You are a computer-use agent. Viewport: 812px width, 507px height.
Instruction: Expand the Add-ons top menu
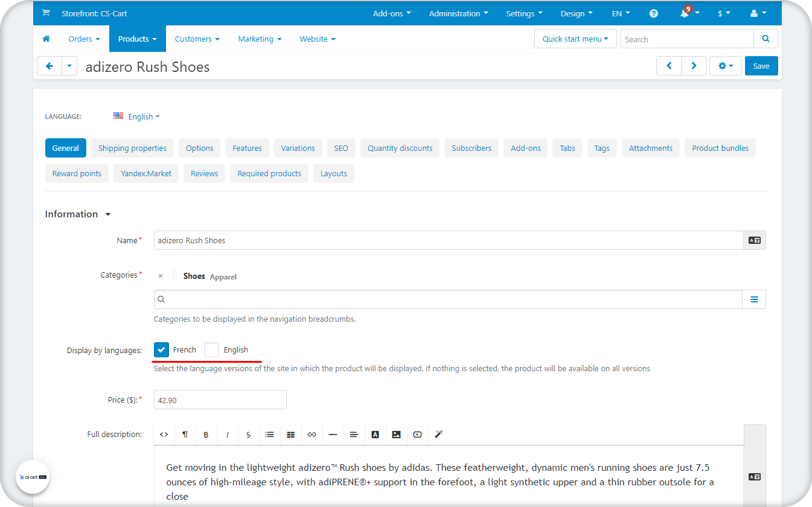point(392,13)
